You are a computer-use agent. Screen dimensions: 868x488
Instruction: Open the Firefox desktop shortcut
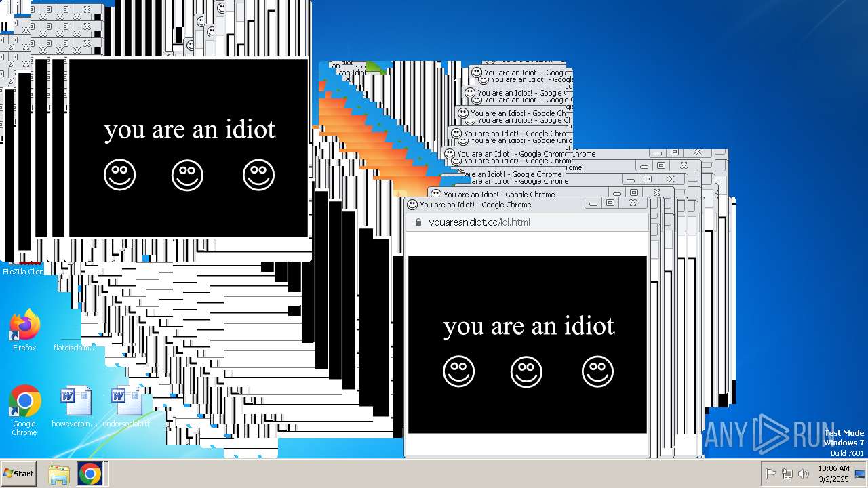coord(24,331)
